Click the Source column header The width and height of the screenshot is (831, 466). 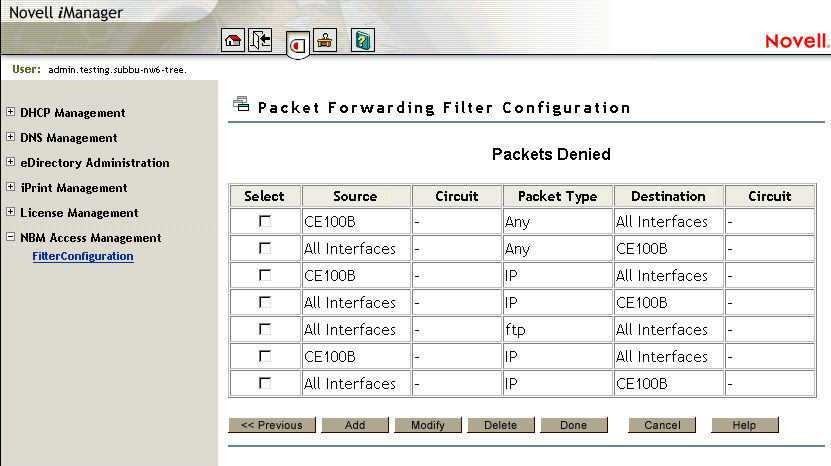356,196
